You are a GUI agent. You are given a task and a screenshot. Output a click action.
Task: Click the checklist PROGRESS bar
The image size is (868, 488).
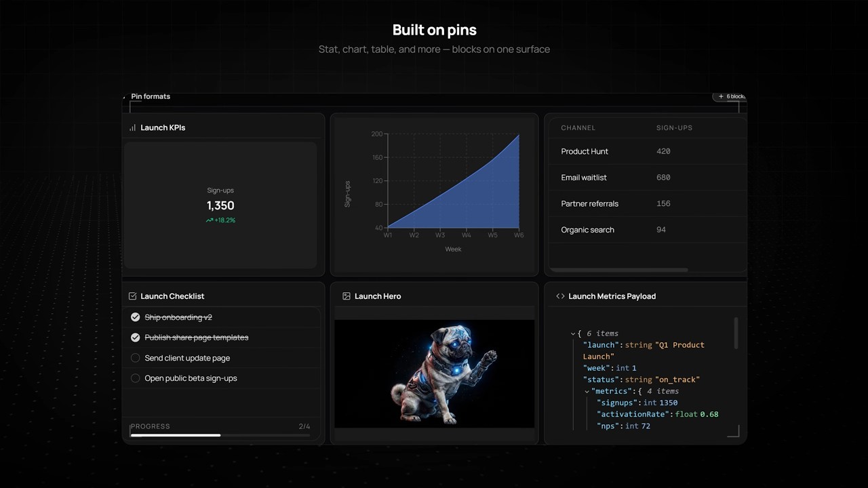[x=220, y=435]
